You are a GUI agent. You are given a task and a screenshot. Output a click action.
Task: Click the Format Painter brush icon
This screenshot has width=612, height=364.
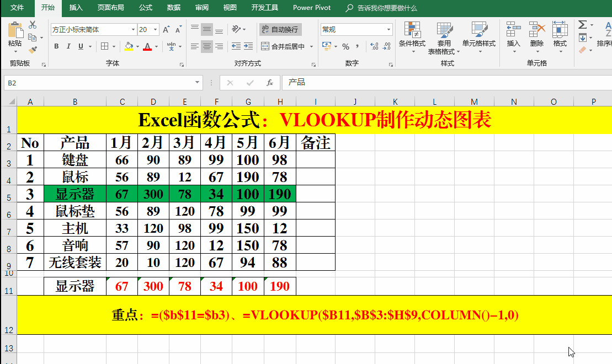33,50
